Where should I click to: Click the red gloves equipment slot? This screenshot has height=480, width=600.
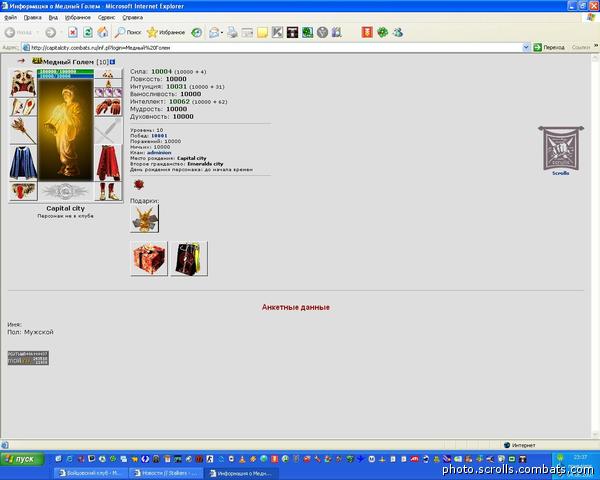pyautogui.click(x=108, y=106)
